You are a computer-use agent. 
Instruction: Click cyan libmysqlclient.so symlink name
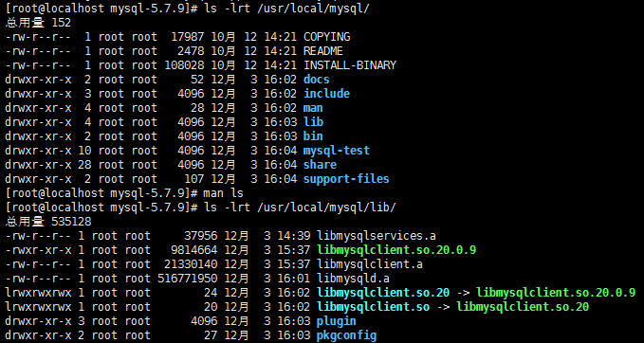tap(373, 307)
